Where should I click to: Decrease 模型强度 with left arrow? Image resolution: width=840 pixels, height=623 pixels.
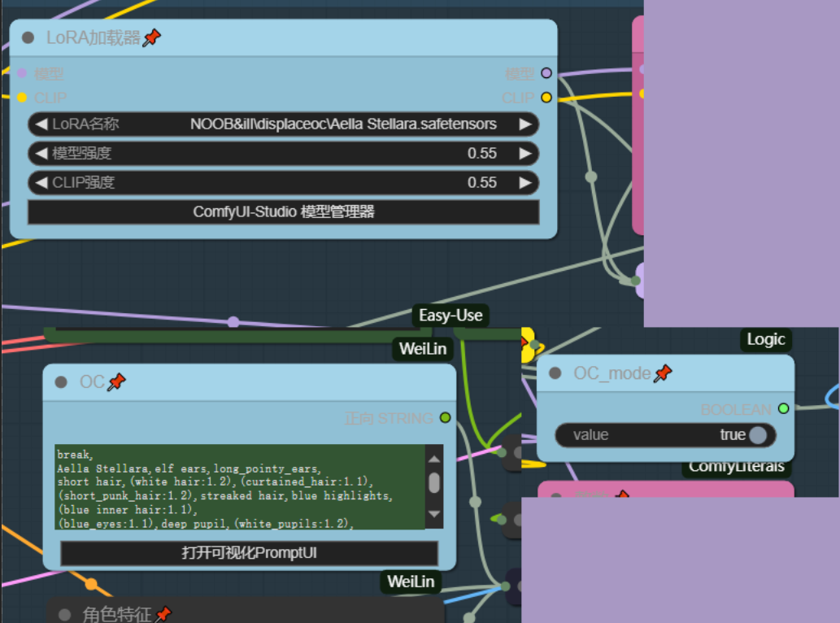[41, 154]
